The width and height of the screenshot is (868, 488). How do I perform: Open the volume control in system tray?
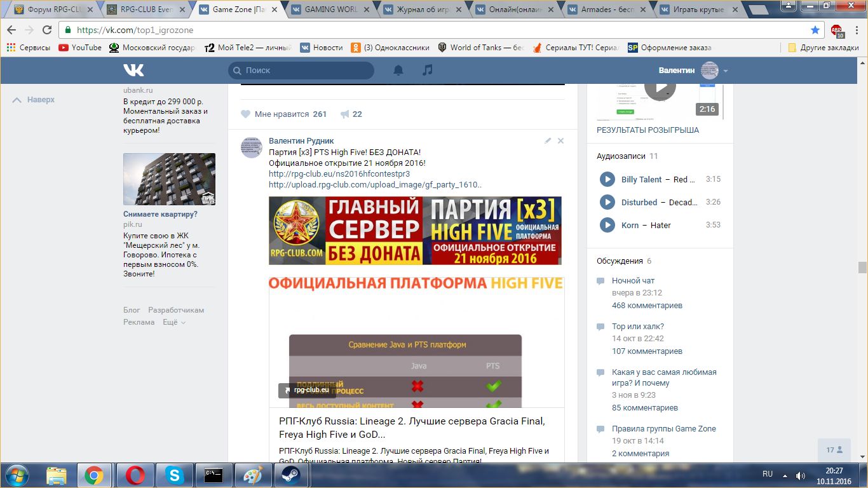click(x=801, y=475)
